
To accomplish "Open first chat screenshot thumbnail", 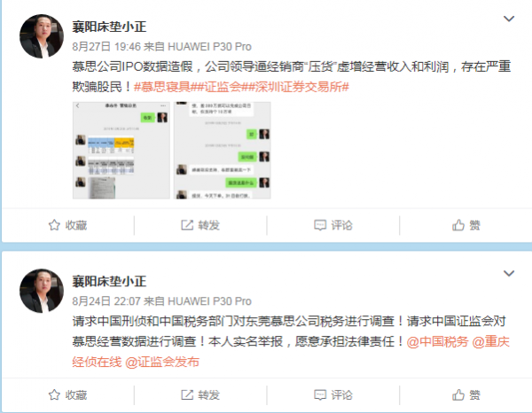I will [x=121, y=150].
